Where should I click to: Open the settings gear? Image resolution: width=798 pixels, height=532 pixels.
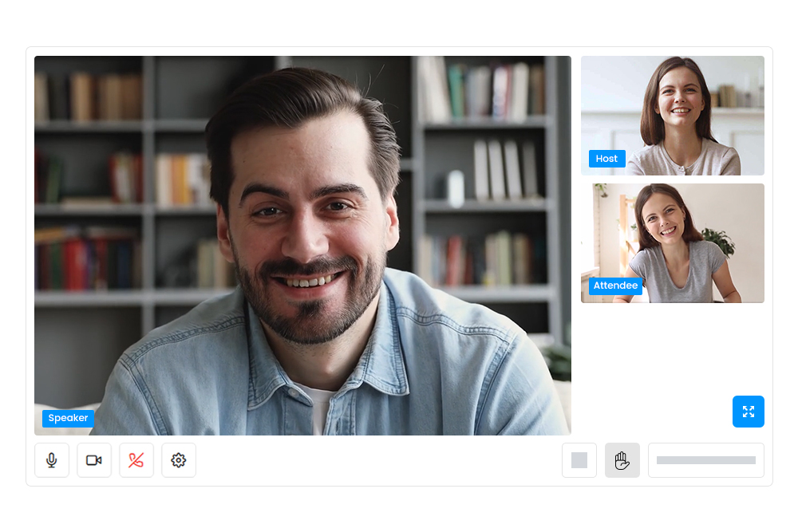(x=179, y=460)
